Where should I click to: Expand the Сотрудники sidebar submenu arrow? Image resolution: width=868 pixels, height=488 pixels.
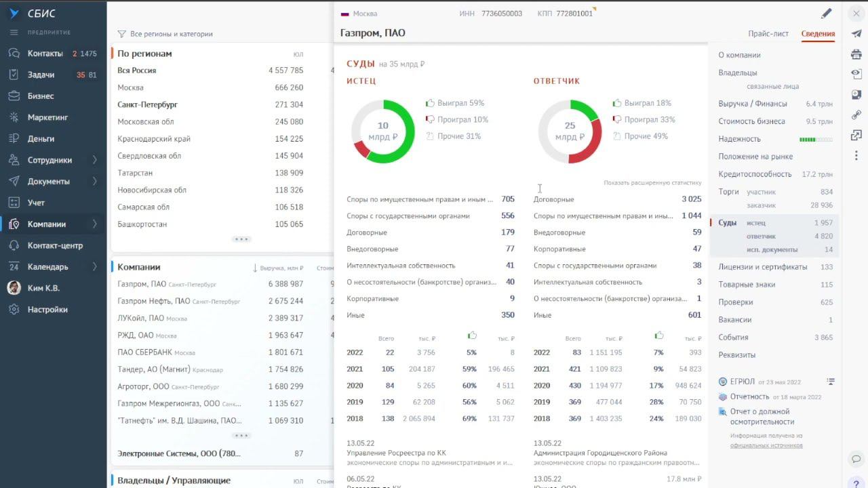click(95, 160)
